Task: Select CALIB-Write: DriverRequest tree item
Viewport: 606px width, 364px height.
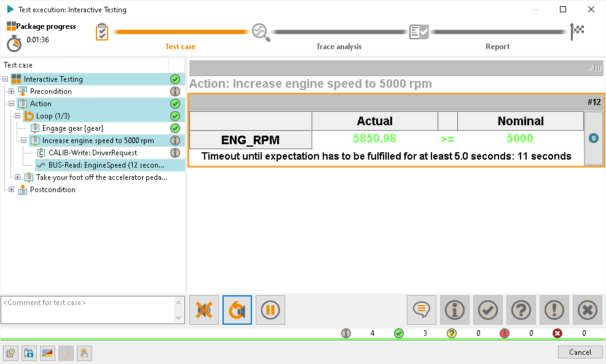Action: point(93,153)
